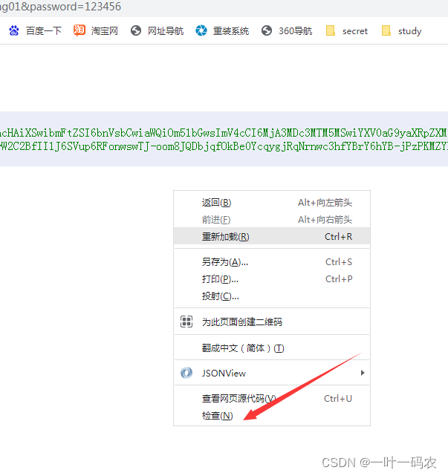This screenshot has width=448, height=476.
Task: Select 重新加载(R) to reload the page
Action: coord(272,236)
